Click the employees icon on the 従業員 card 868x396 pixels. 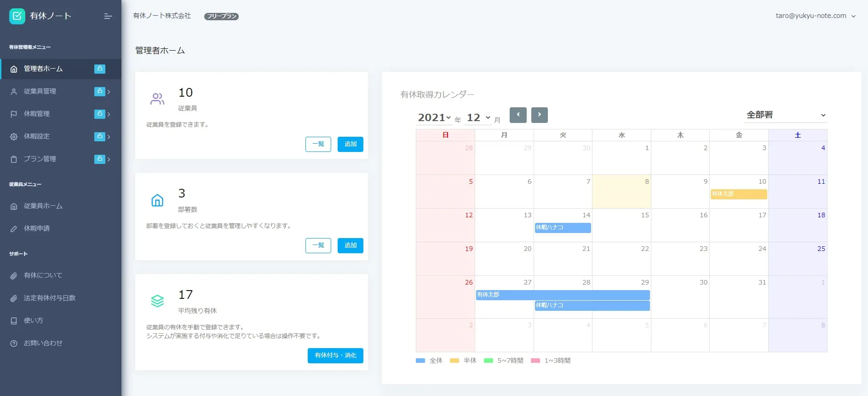click(157, 99)
